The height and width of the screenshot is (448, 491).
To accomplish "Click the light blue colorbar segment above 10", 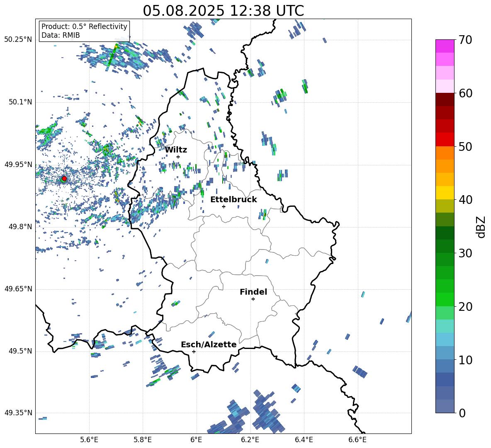I will point(445,353).
